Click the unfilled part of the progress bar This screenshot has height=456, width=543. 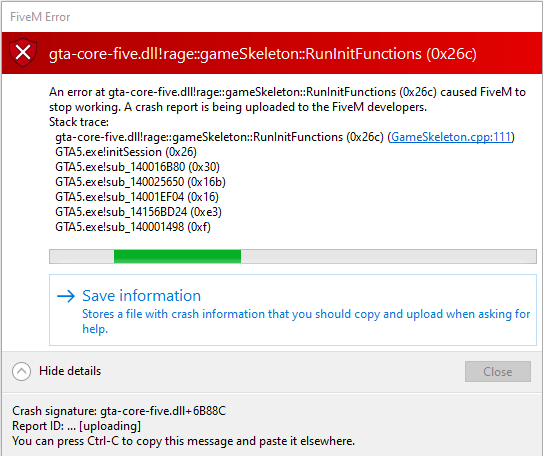389,257
